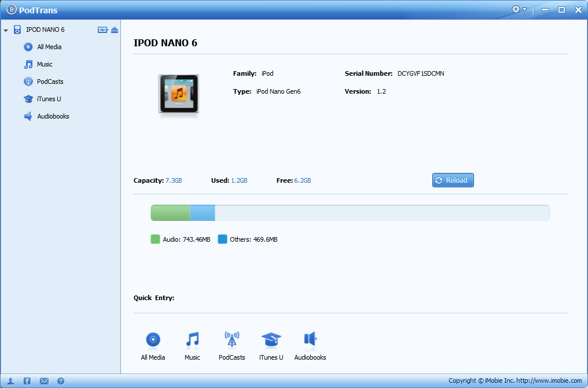The width and height of the screenshot is (588, 388).
Task: Click the iTunes U graduation cap sidebar icon
Action: [28, 99]
